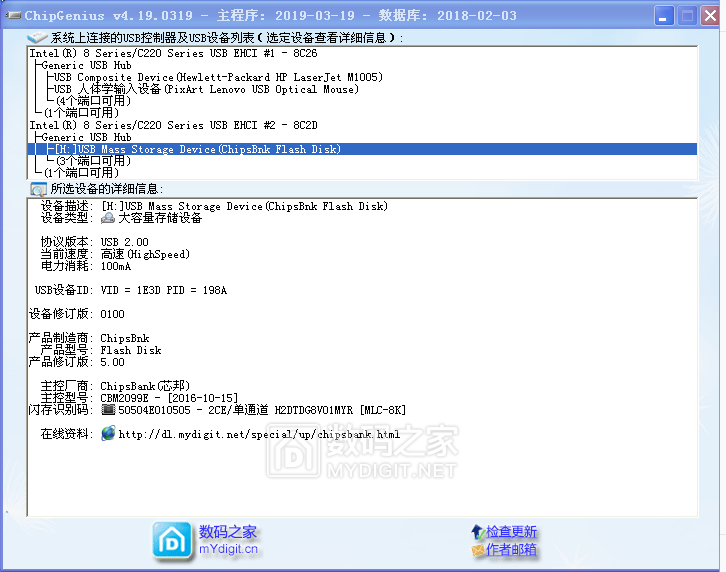Click the mass storage device type icon
This screenshot has width=726, height=572.
108,218
